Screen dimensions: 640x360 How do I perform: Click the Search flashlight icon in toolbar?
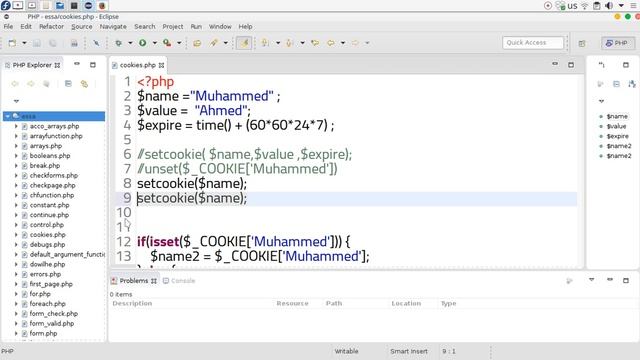[x=213, y=43]
